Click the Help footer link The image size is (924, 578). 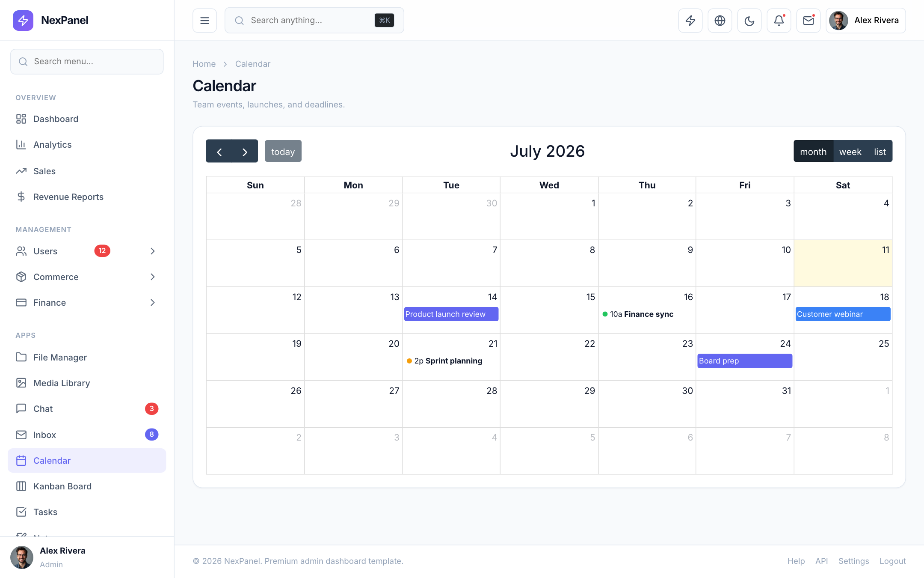(796, 561)
